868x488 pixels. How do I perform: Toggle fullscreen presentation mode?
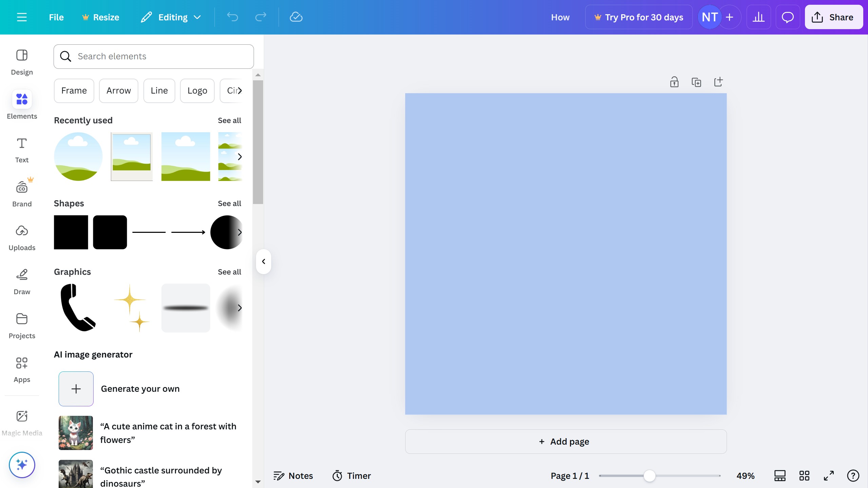(828, 475)
